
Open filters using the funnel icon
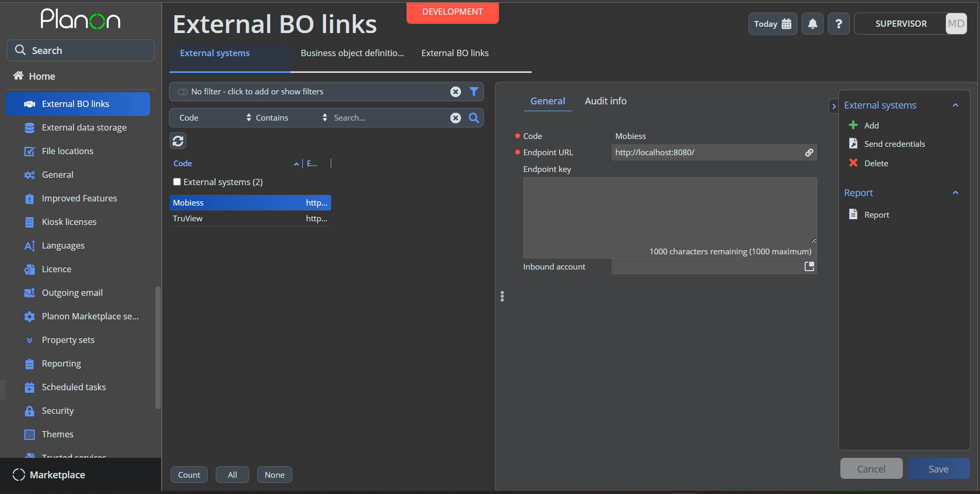point(474,92)
